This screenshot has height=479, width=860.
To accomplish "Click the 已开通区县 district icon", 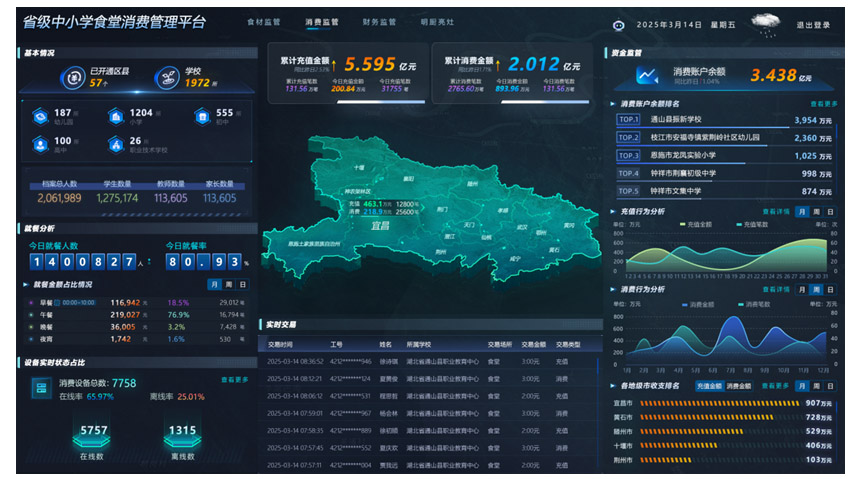I will [72, 77].
